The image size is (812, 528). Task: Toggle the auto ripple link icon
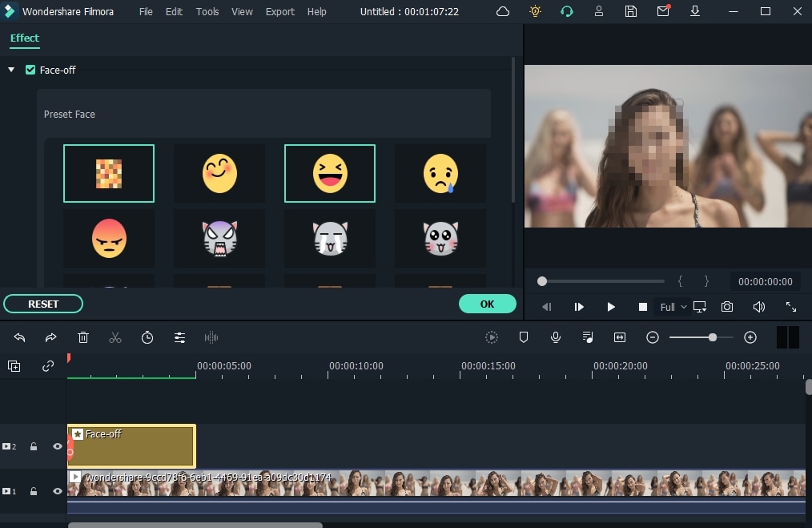click(48, 366)
